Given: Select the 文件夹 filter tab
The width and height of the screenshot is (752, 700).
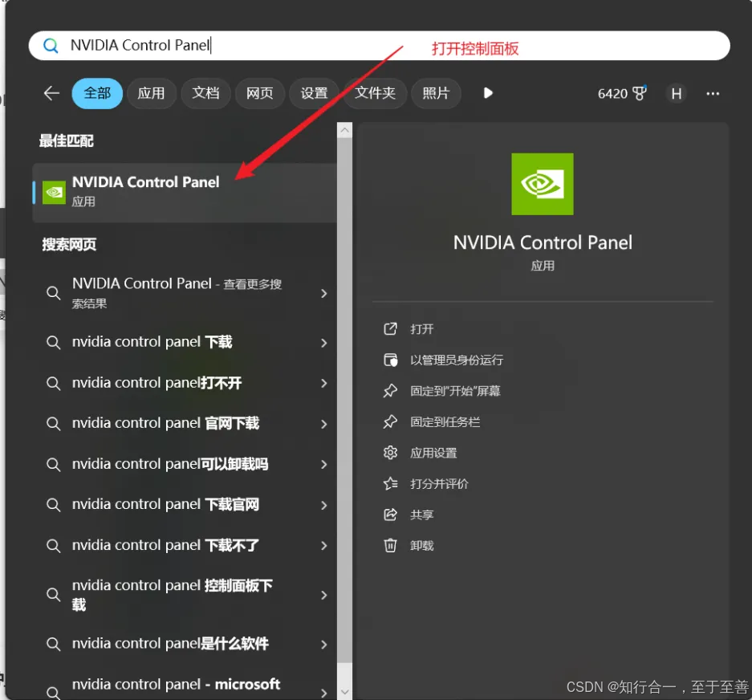Looking at the screenshot, I should coord(375,93).
